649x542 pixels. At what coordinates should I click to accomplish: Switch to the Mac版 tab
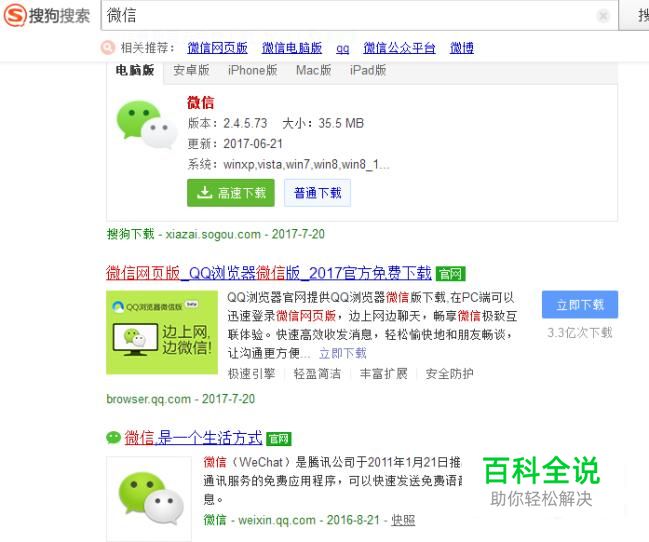point(313,70)
